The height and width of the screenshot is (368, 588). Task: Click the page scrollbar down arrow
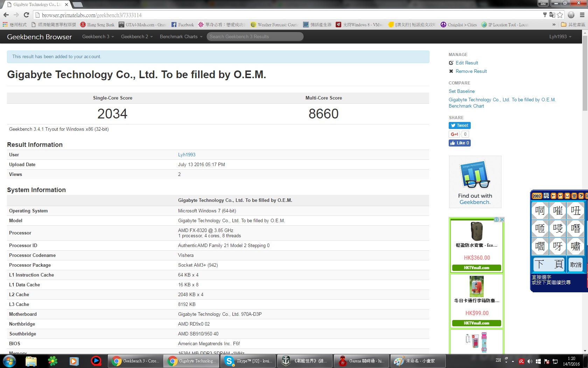(x=585, y=351)
